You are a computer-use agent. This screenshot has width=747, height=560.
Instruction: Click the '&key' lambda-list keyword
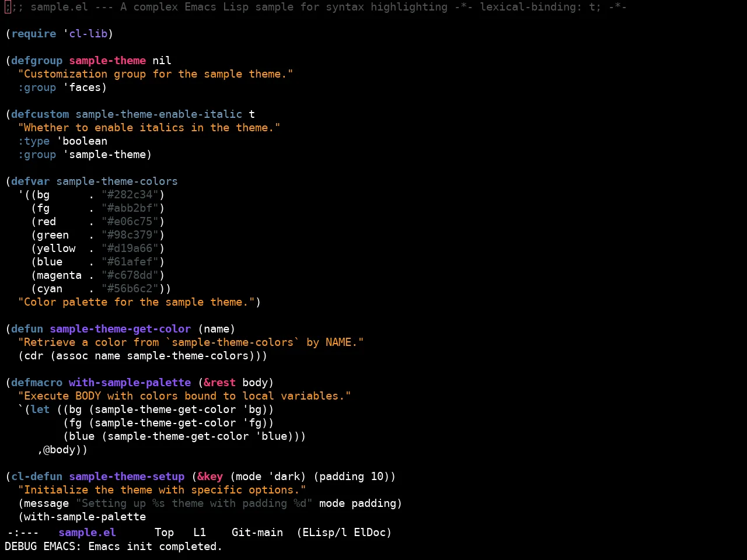[x=210, y=477]
